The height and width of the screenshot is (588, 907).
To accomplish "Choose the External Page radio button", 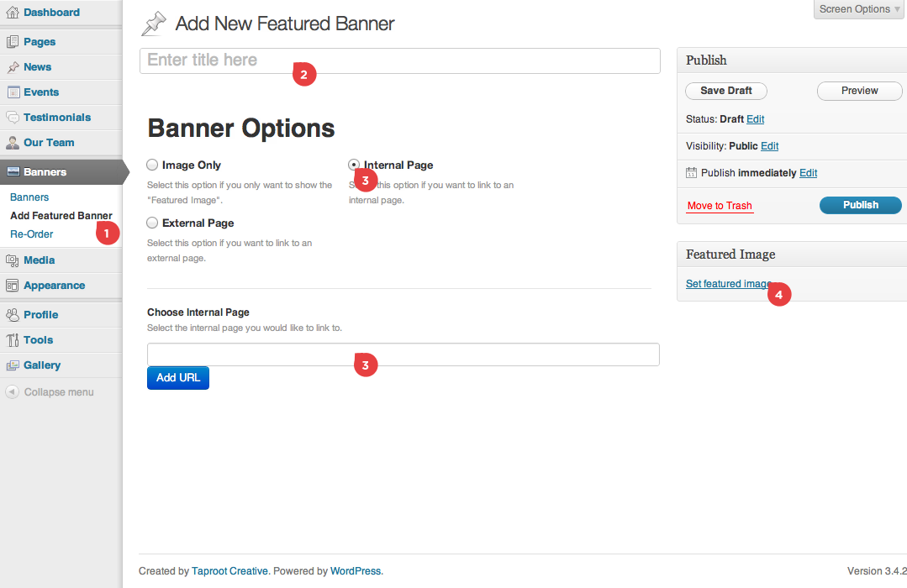I will coord(152,223).
